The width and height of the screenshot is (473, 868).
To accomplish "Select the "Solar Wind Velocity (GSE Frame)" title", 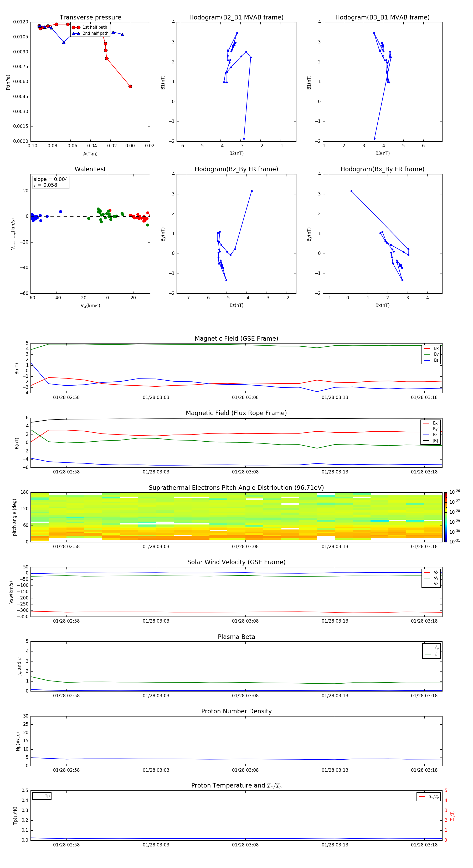I will point(236,562).
